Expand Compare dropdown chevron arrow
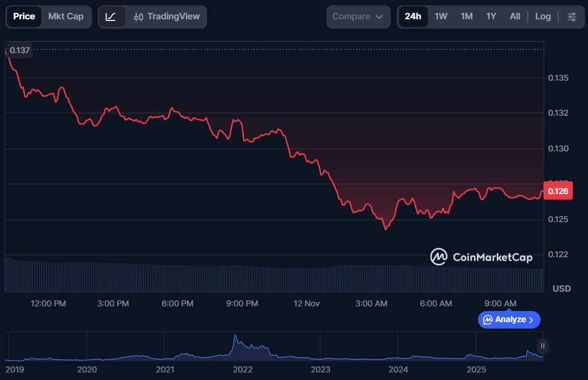 pos(379,17)
